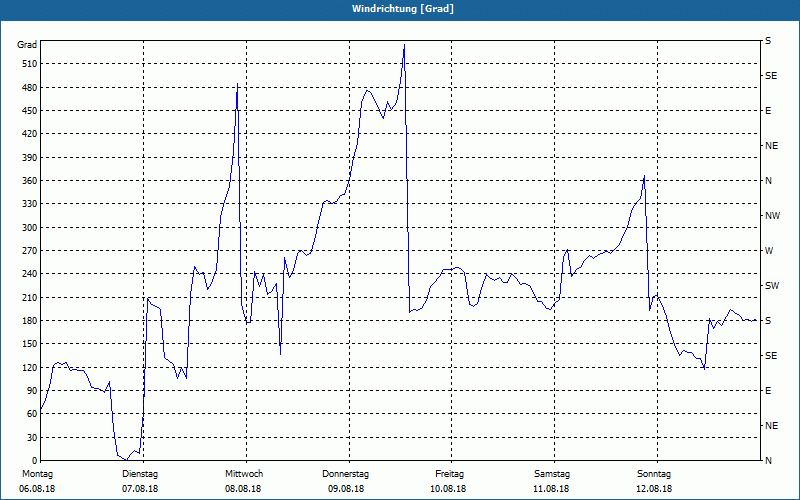Pick the y-axis value '390'
The width and height of the screenshot is (800, 500).
pos(30,158)
